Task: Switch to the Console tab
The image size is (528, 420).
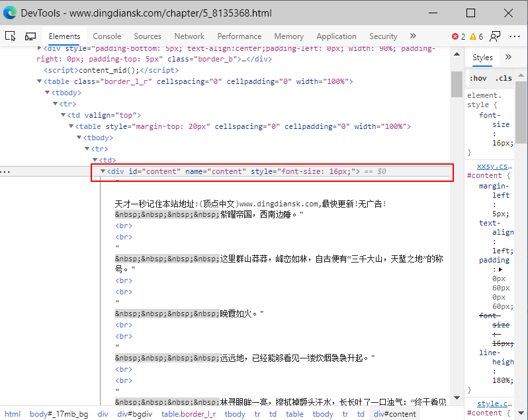Action: point(107,36)
